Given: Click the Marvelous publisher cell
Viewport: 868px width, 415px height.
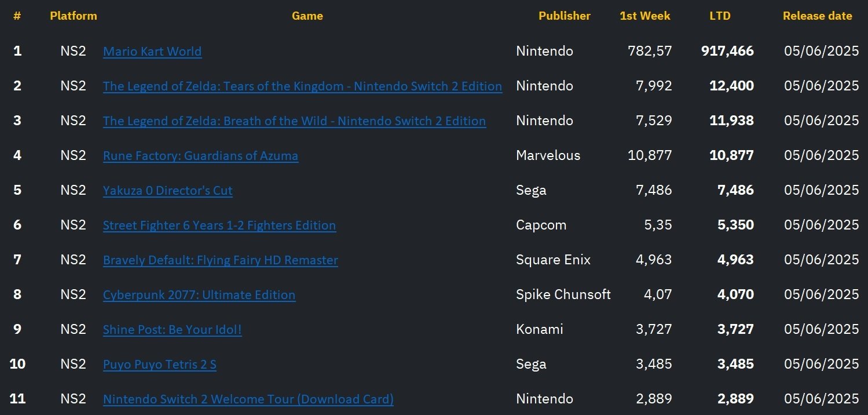Looking at the screenshot, I should coord(548,155).
